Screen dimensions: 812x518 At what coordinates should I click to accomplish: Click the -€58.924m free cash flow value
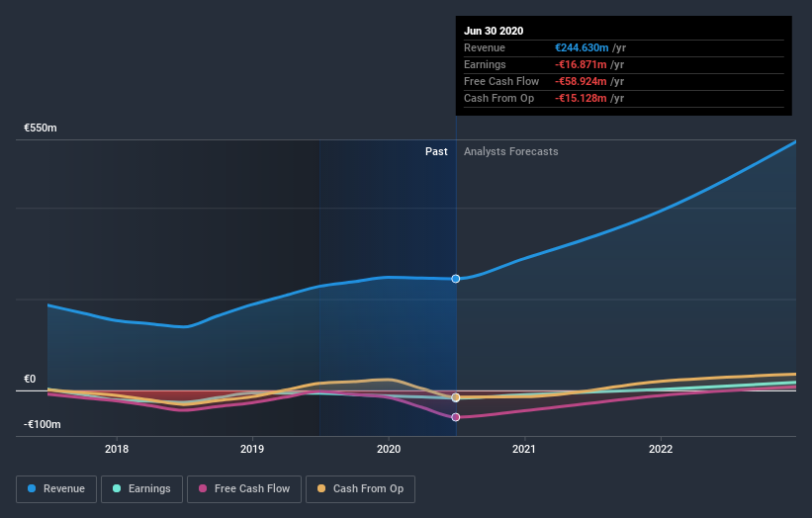[581, 81]
